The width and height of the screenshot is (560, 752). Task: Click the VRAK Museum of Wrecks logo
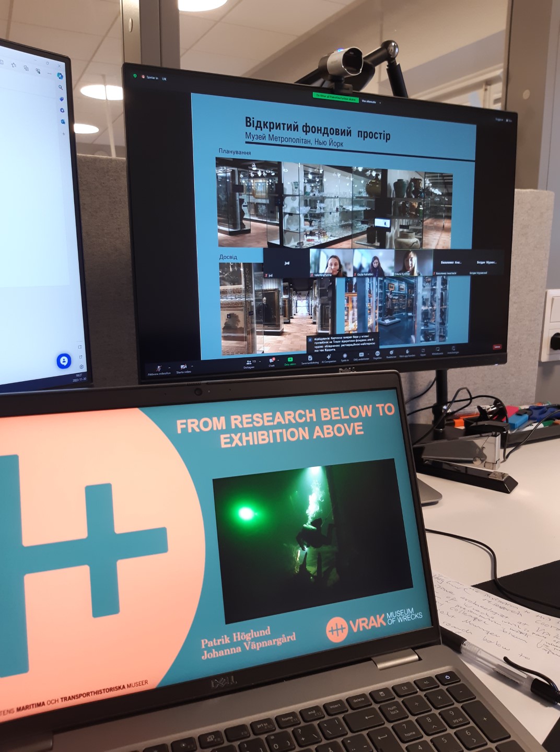pos(374,622)
